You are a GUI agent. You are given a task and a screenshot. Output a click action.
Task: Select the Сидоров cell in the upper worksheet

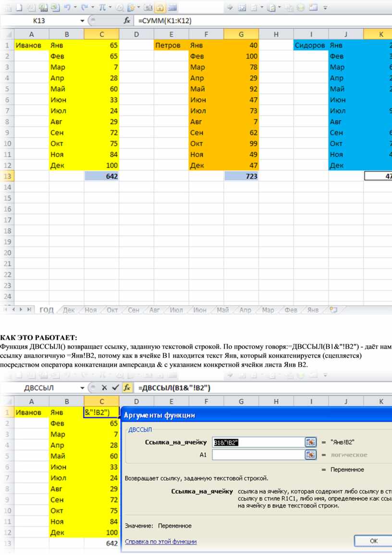coord(311,45)
